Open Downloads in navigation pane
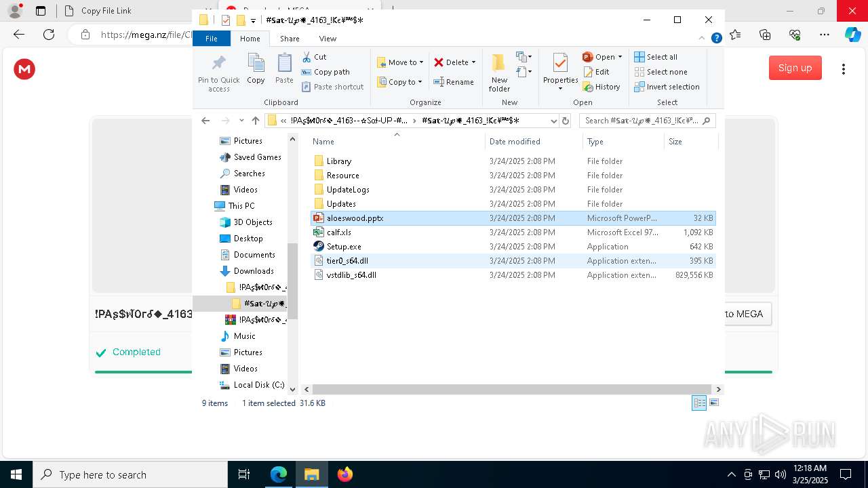This screenshot has height=488, width=868. pyautogui.click(x=248, y=271)
